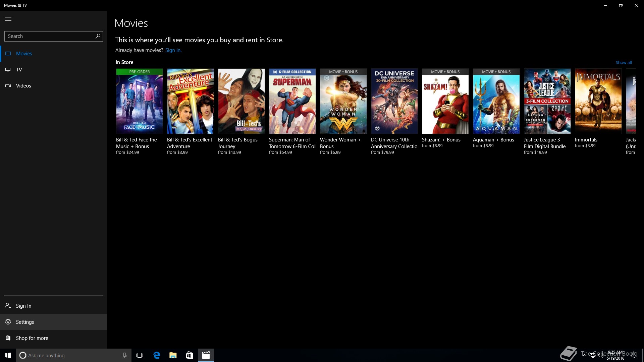The image size is (644, 362).
Task: Click 'Aquaman + Bonus' title text
Action: pos(493,140)
